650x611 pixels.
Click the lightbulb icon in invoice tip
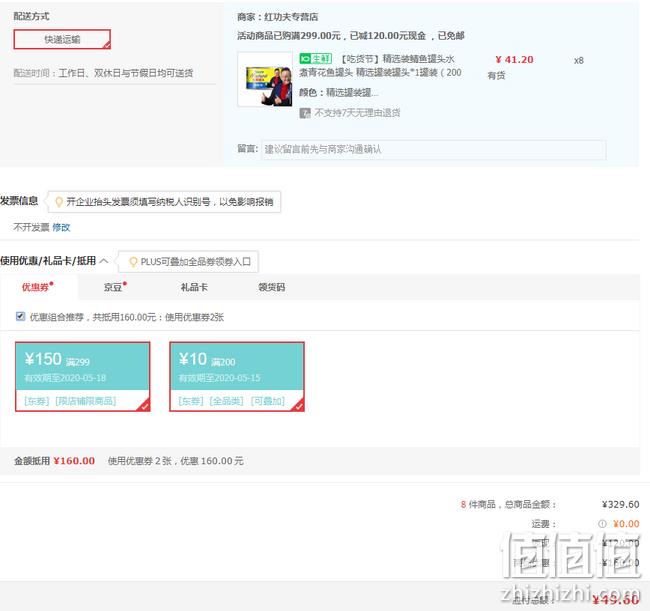coord(59,202)
